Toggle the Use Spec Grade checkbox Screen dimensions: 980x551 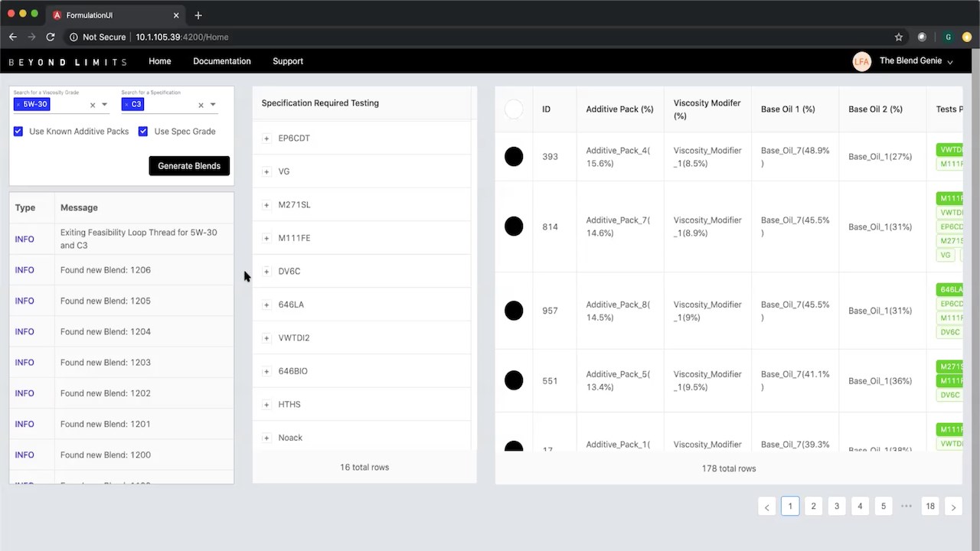(x=143, y=132)
